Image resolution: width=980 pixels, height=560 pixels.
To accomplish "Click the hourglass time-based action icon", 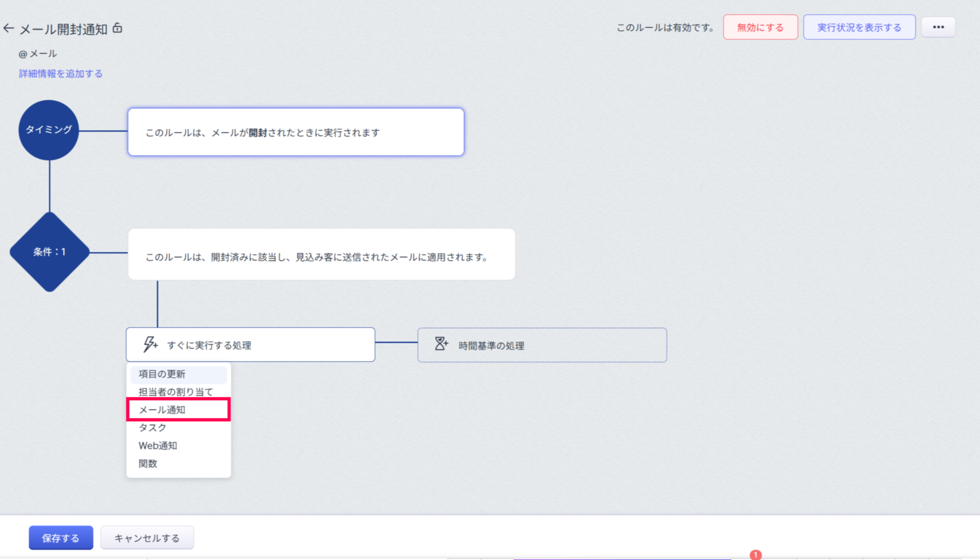I will [441, 344].
